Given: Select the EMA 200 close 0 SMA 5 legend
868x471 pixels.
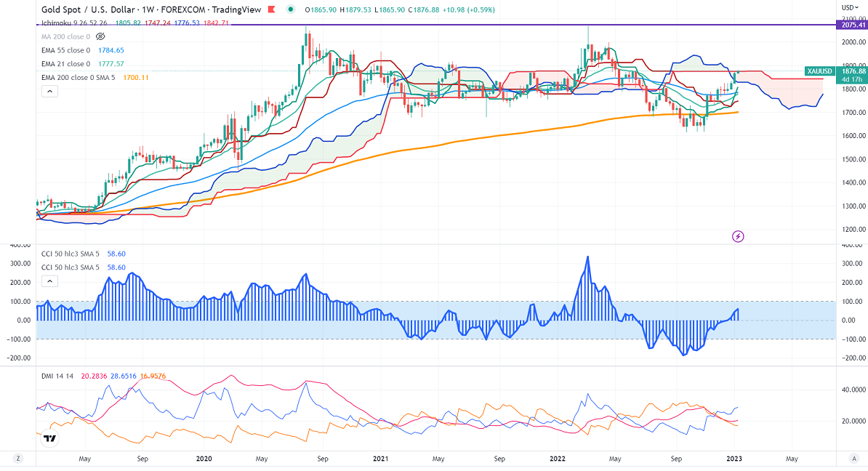Looking at the screenshot, I should 78,78.
